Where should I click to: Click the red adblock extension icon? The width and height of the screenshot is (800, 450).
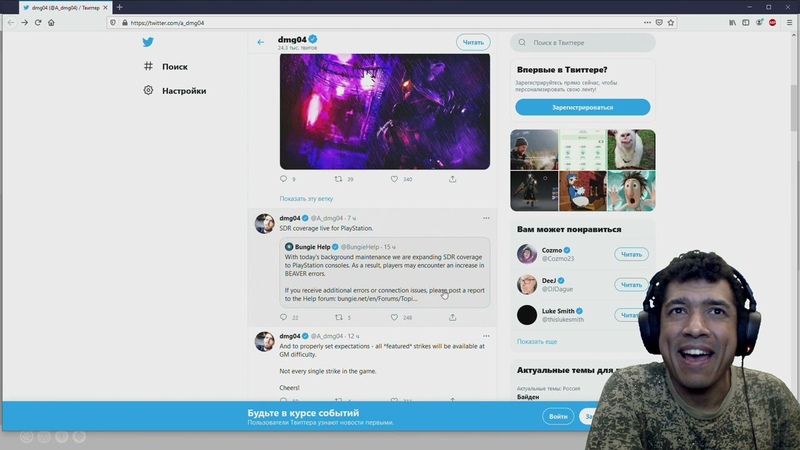[x=772, y=22]
